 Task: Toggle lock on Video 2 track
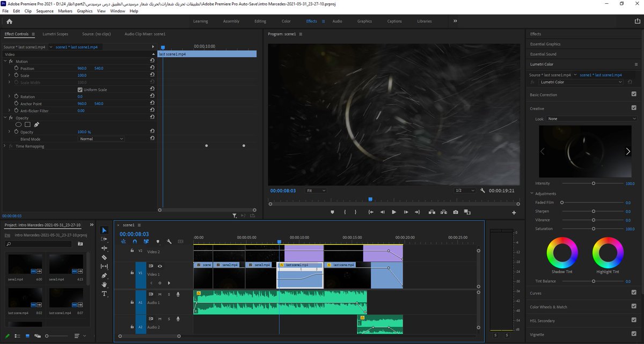tap(133, 251)
